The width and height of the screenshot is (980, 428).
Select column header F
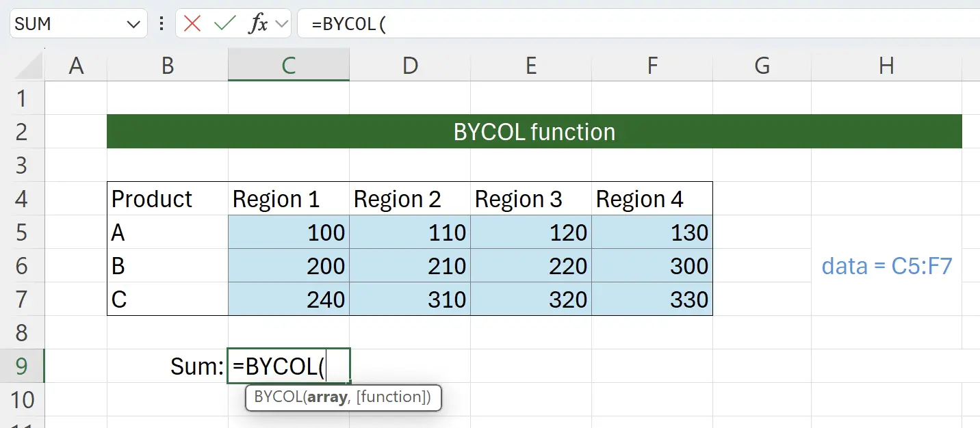652,65
